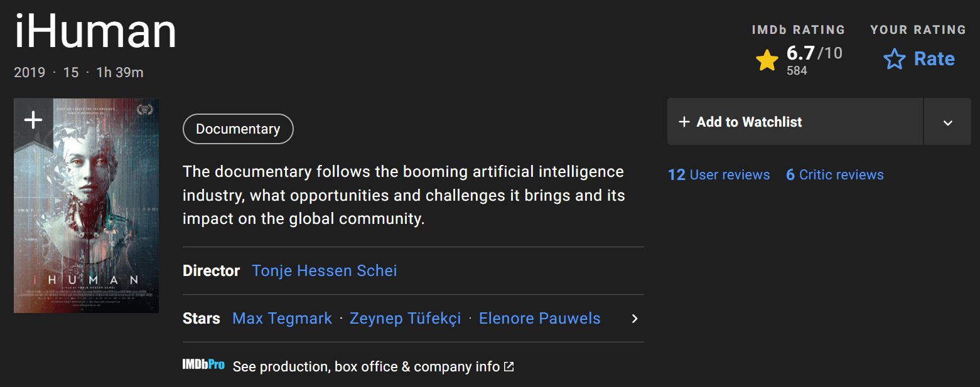Screen dimensions: 980x387
Task: Click Zeynep Tüfekçi's name
Action: point(405,318)
